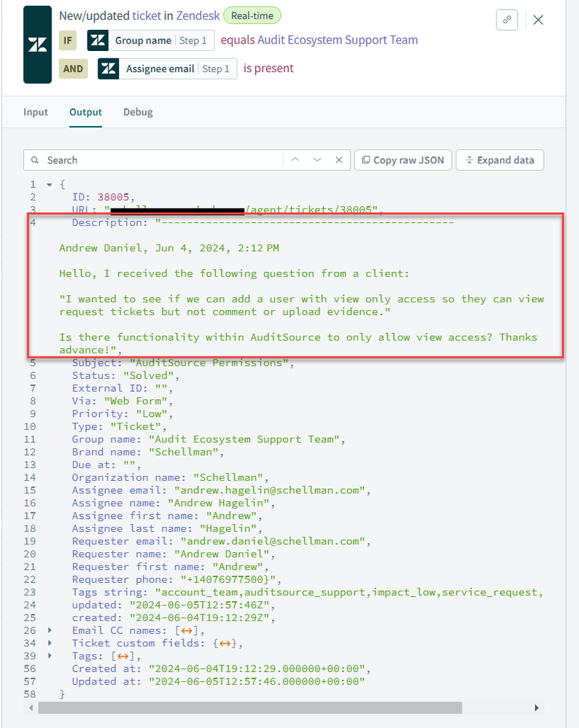Image resolution: width=579 pixels, height=728 pixels.
Task: Expand the Tags array on line 39
Action: [50, 656]
